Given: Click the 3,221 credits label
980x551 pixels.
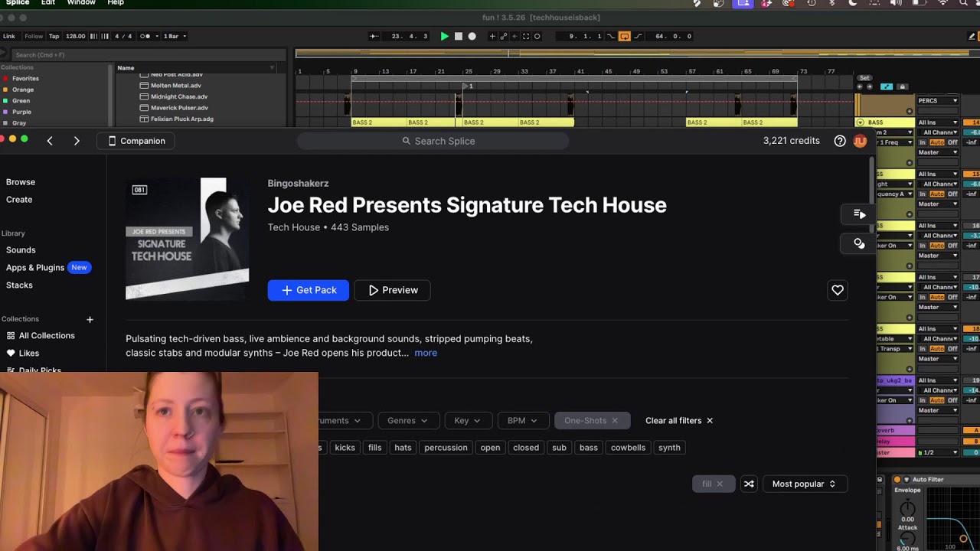Looking at the screenshot, I should click(x=791, y=141).
